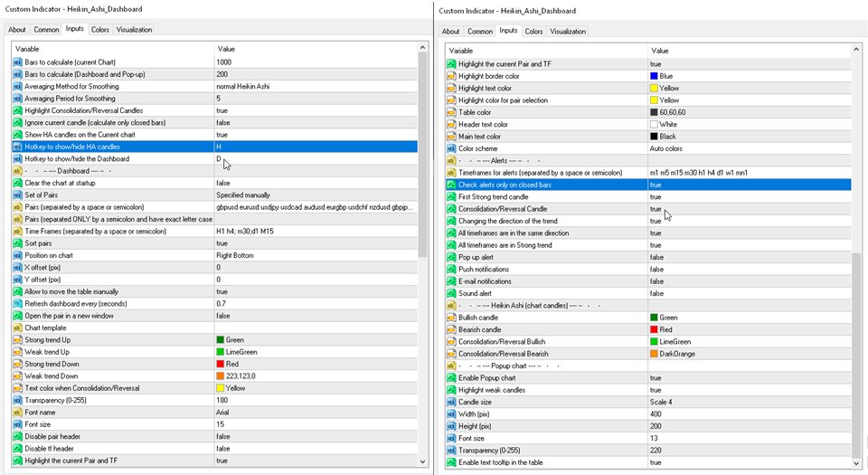Click the icon next to Enable Popup chart

point(451,377)
